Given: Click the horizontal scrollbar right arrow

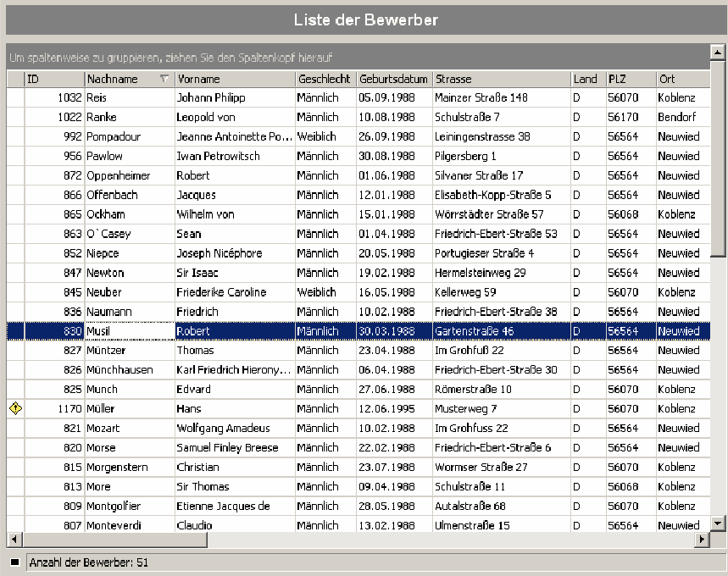Looking at the screenshot, I should pos(702,540).
